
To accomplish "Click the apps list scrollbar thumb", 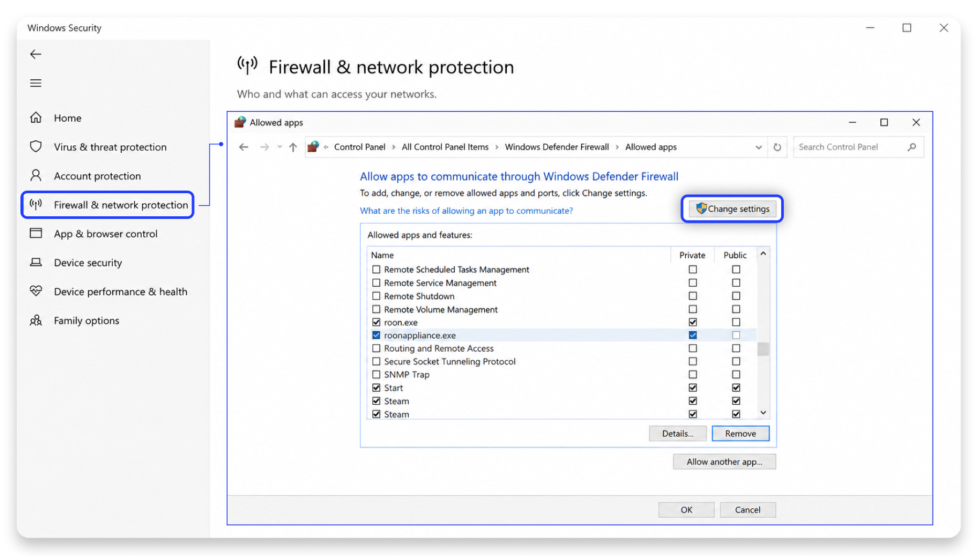I will (763, 349).
